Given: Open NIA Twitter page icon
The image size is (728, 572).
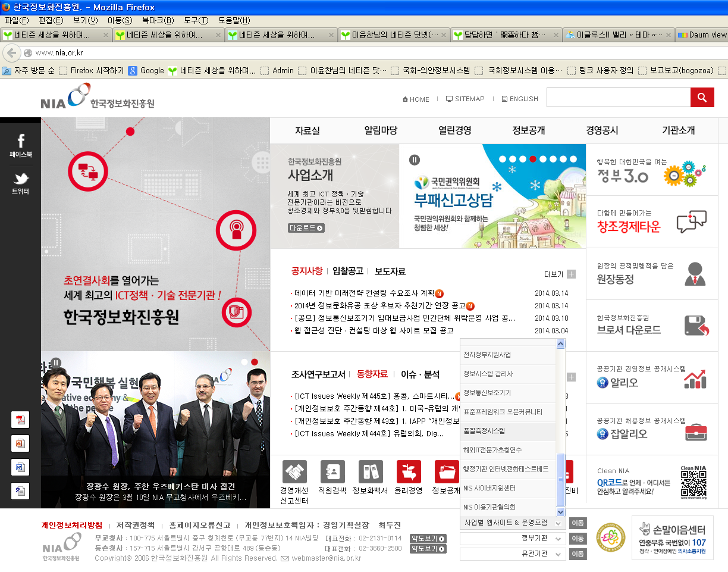Looking at the screenshot, I should click(x=21, y=179).
